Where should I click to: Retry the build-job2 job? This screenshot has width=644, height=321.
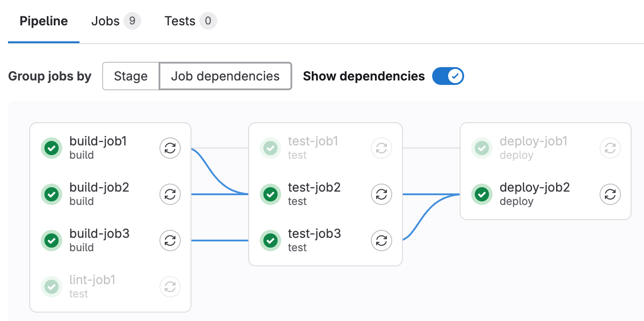[x=170, y=194]
